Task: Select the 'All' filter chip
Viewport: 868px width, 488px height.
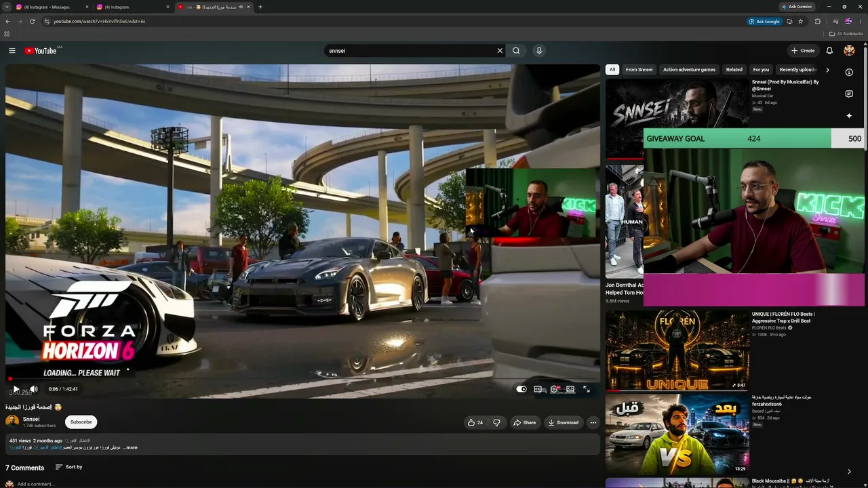Action: (x=612, y=70)
